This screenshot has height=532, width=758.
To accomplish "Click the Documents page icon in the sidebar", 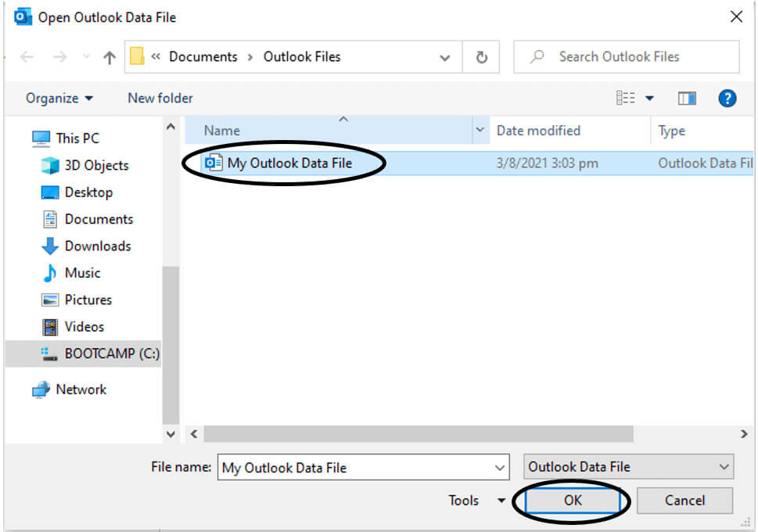I will pyautogui.click(x=50, y=219).
